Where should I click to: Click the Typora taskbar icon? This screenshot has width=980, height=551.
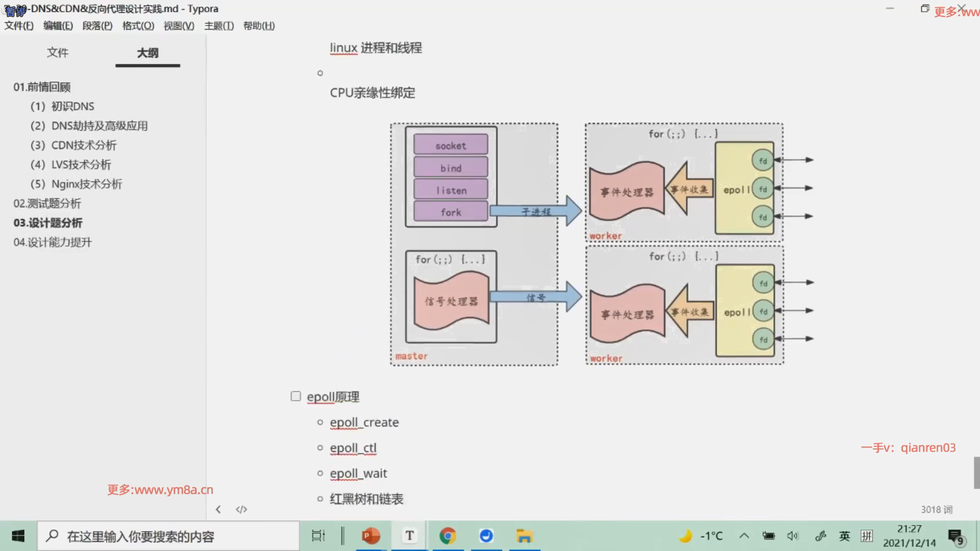409,536
